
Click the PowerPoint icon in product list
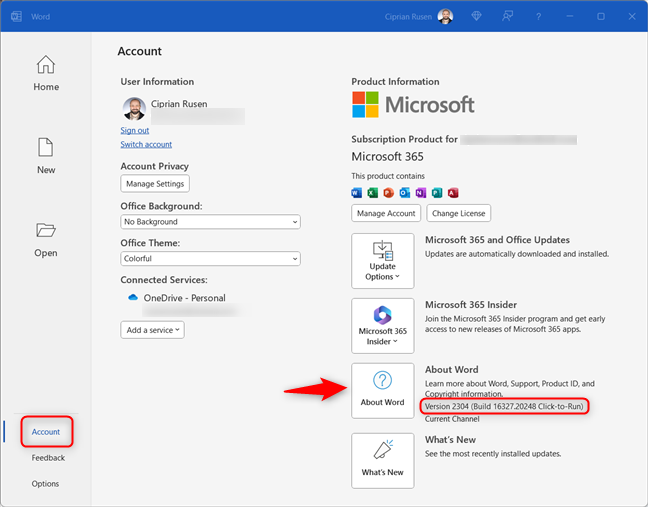[388, 193]
